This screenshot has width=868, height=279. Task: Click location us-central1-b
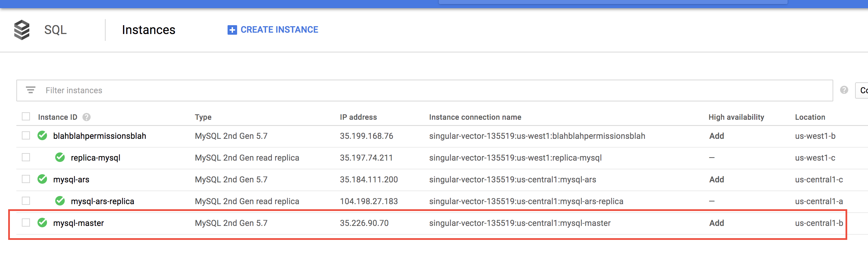tap(819, 223)
